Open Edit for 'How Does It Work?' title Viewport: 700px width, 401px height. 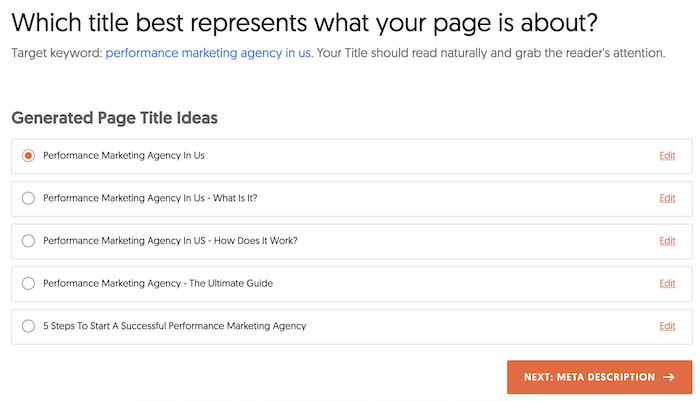click(x=667, y=240)
